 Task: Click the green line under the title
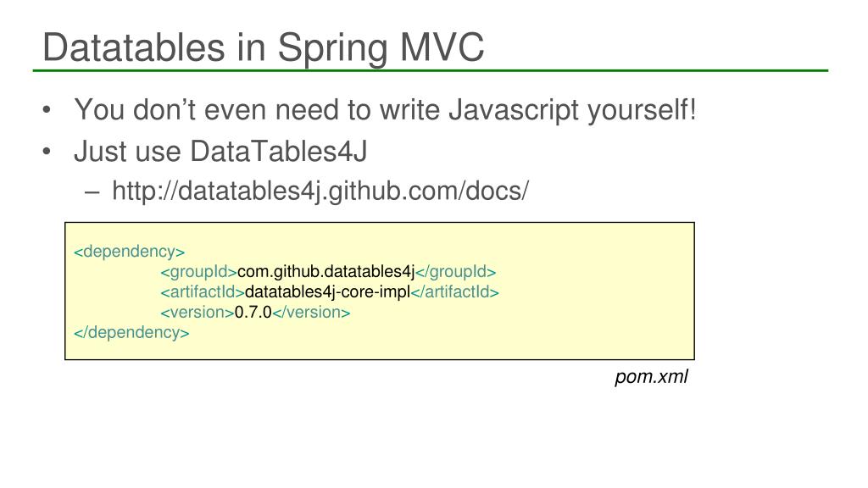430,71
